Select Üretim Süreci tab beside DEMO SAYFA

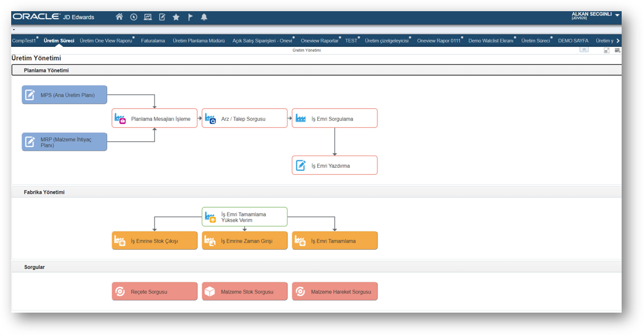[535, 40]
